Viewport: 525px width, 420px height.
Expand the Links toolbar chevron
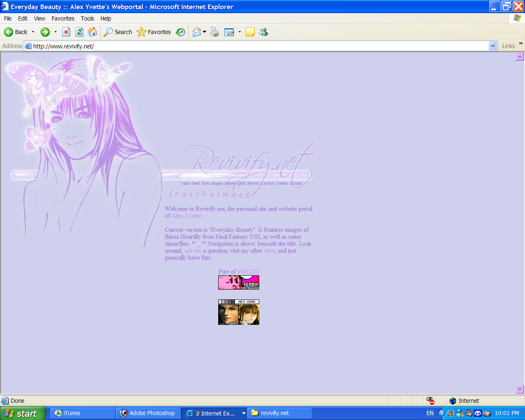pyautogui.click(x=521, y=43)
